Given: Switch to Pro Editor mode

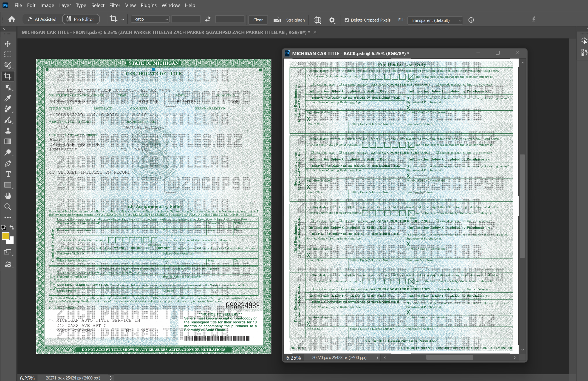Looking at the screenshot, I should [81, 19].
